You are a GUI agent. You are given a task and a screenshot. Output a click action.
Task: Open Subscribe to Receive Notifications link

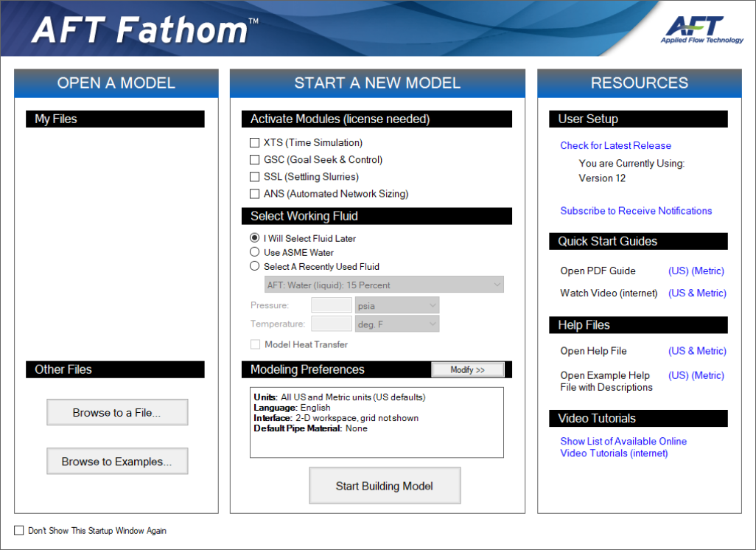636,211
